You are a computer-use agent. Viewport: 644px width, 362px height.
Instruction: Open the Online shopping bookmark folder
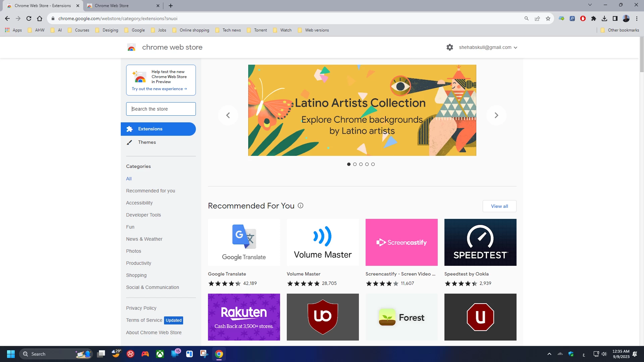tap(191, 30)
